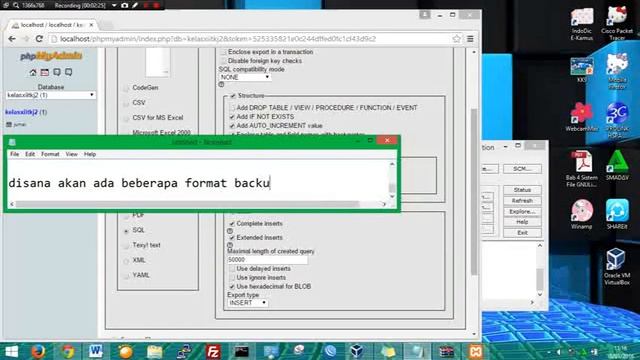Image resolution: width=640 pixels, height=360 pixels.
Task: Open the SQL compatibility mode NONE dropdown
Action: (245, 77)
